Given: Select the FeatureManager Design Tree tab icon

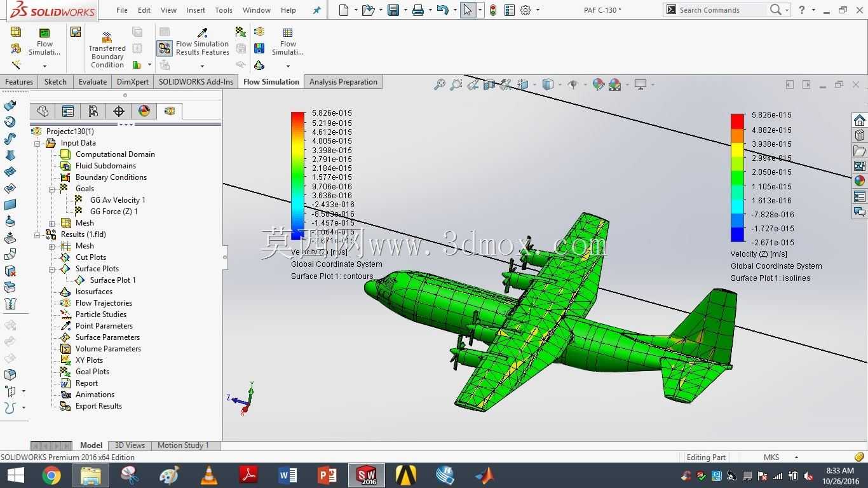Looking at the screenshot, I should (x=43, y=111).
